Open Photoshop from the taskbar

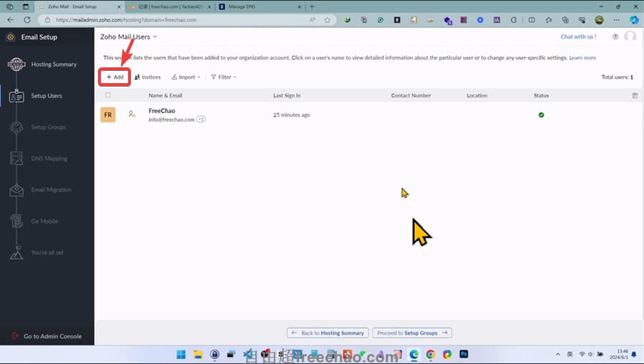[464, 354]
